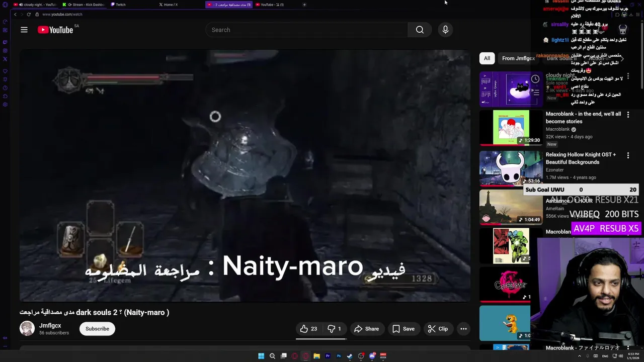644x362 pixels.
Task: Pause the Dark Souls 2 video player
Action: [245, 175]
